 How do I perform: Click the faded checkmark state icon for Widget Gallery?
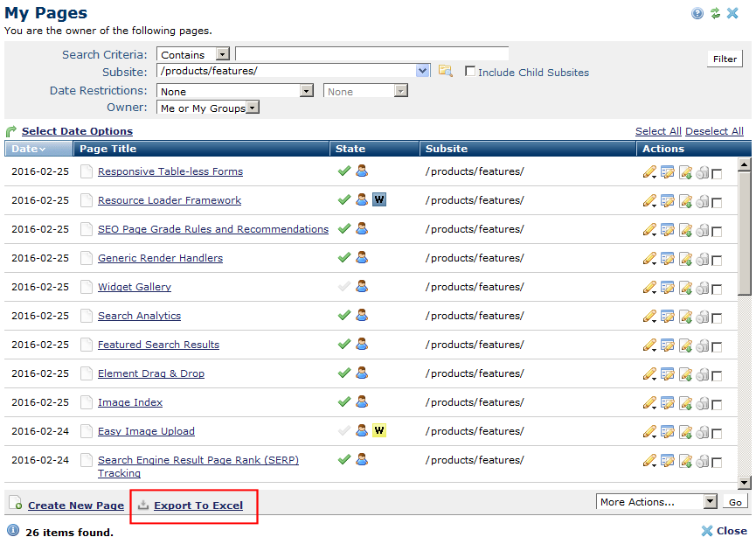pyautogui.click(x=343, y=287)
